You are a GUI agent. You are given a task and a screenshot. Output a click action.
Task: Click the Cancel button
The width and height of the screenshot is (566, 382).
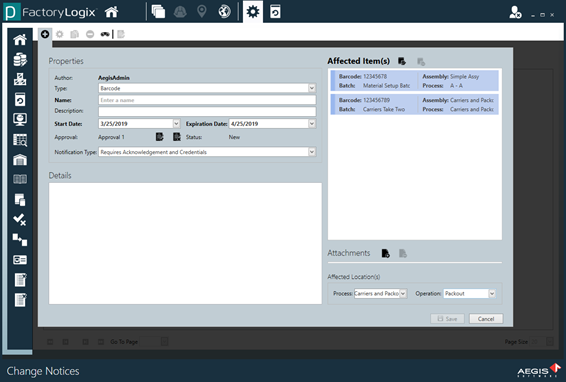pos(486,319)
